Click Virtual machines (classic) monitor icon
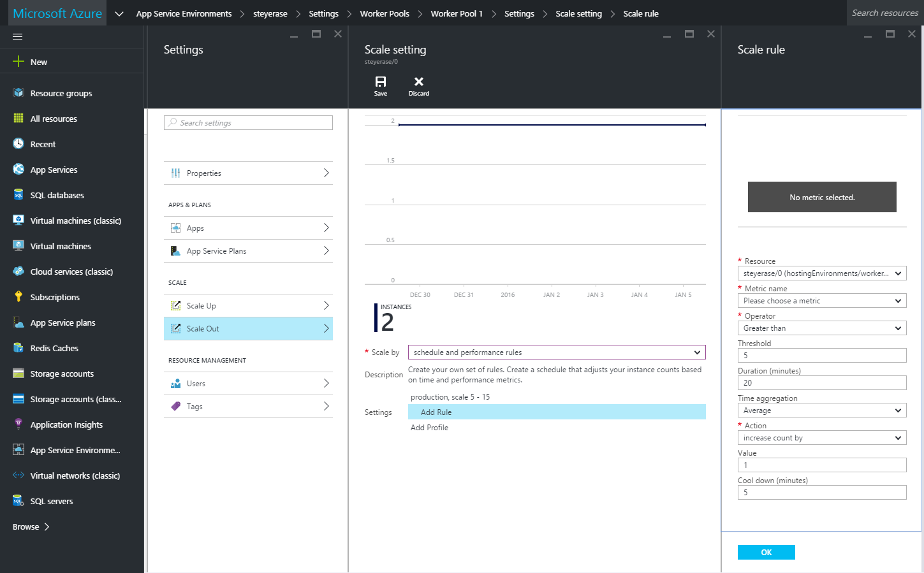The image size is (924, 573). (x=18, y=220)
